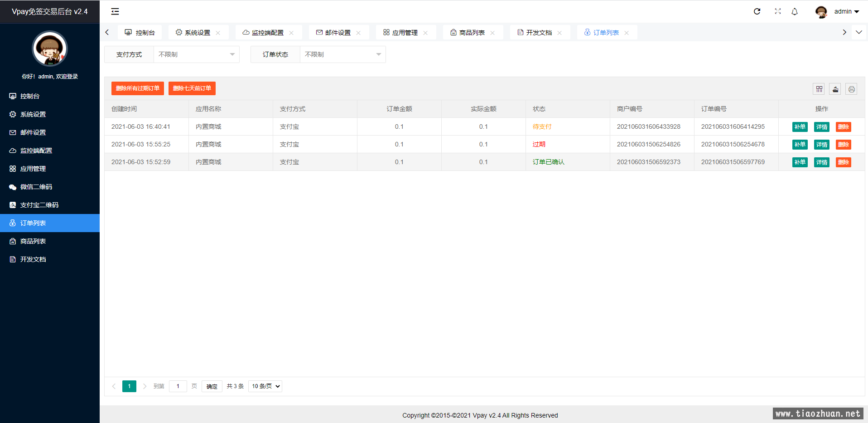Image resolution: width=868 pixels, height=423 pixels.
Task: Click the 删除七天前订单 button
Action: tap(192, 88)
